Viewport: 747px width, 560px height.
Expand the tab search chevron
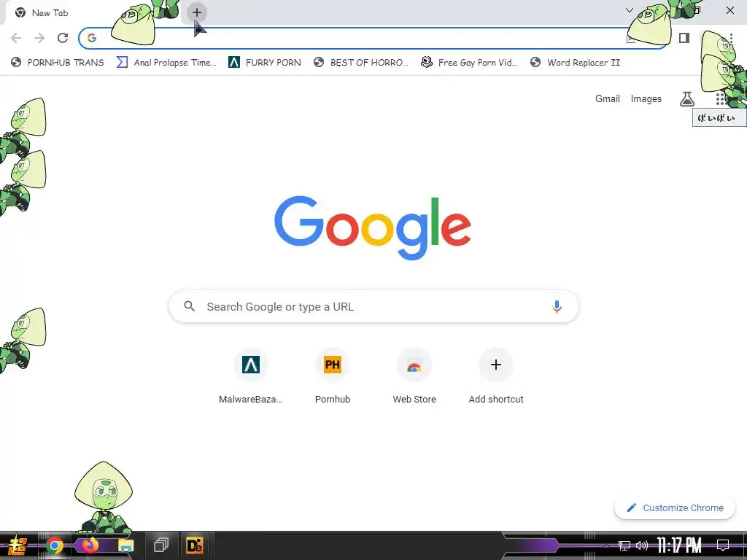pos(630,10)
